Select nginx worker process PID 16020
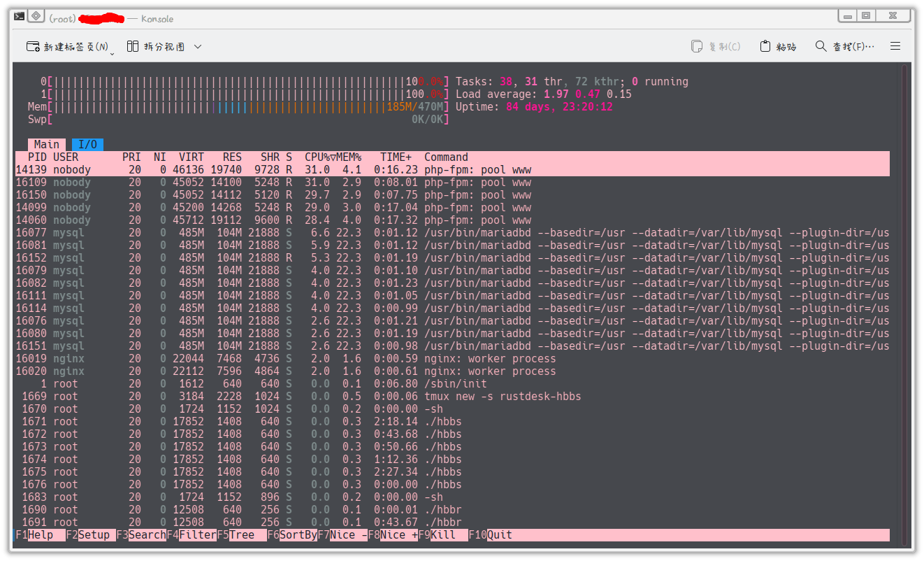 pos(452,371)
